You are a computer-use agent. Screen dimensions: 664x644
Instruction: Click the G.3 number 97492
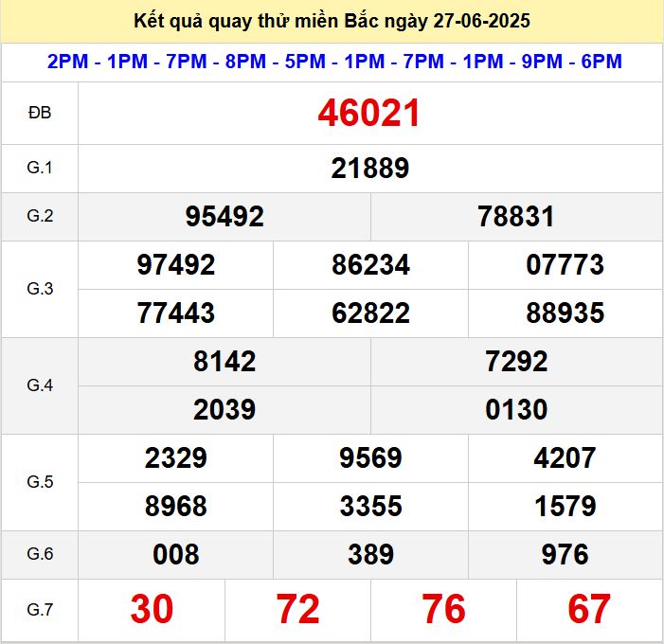pyautogui.click(x=176, y=264)
